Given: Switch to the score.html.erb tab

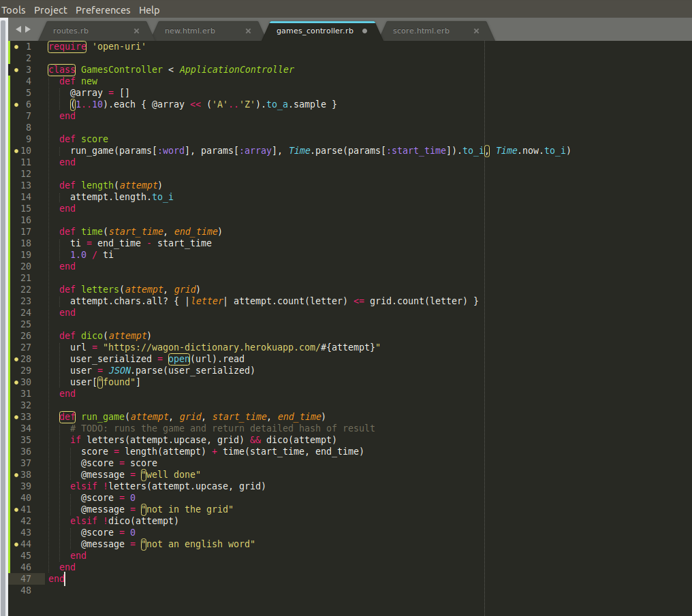Looking at the screenshot, I should pos(421,31).
